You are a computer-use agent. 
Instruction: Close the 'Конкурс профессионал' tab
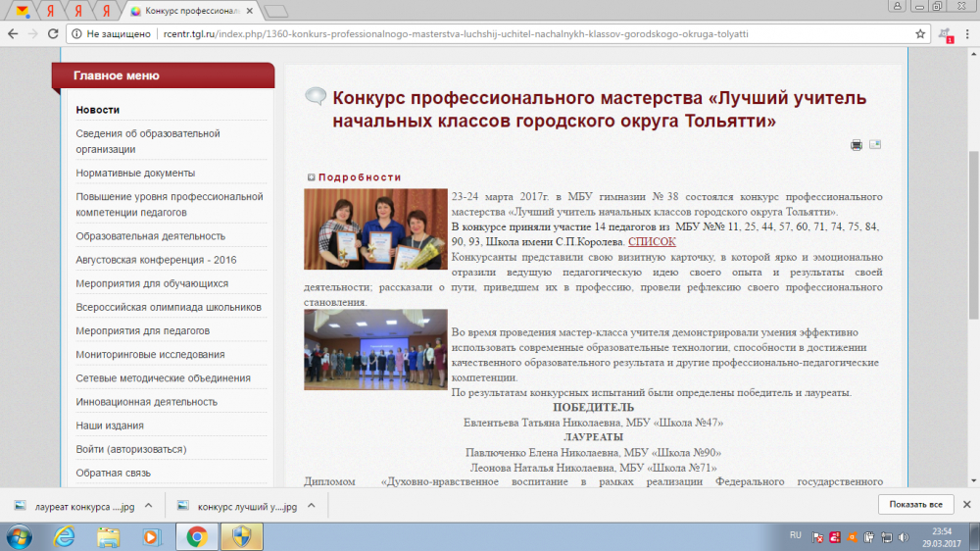(x=250, y=11)
